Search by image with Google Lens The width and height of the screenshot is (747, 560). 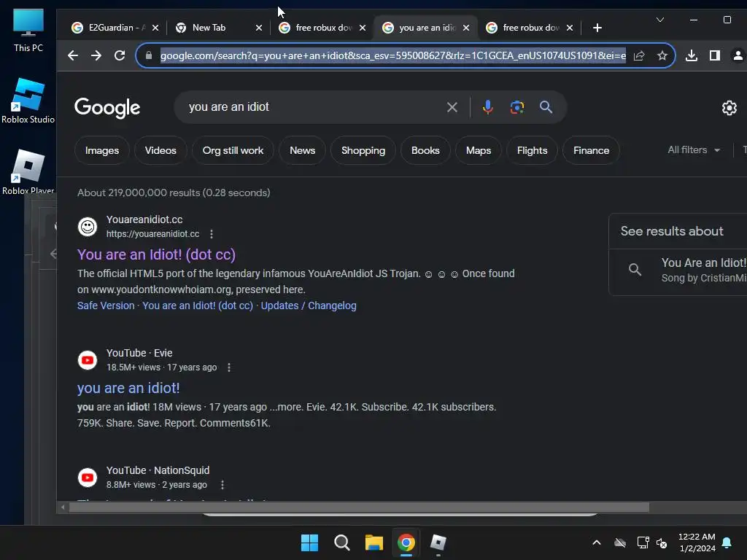point(517,107)
